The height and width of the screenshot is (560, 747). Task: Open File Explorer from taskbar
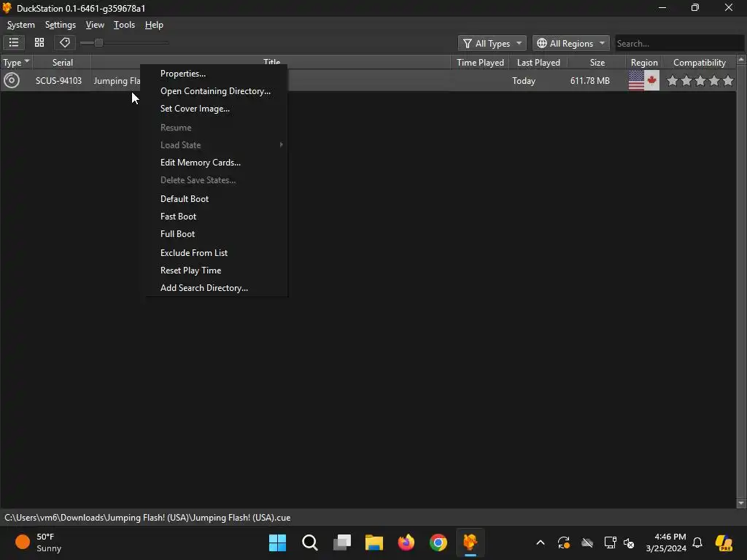click(374, 542)
